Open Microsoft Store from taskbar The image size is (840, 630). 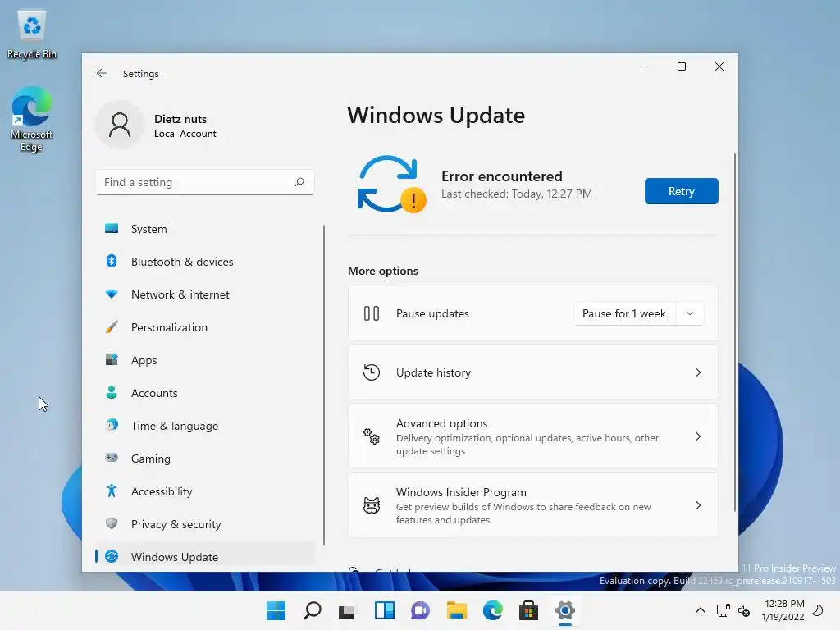click(528, 610)
